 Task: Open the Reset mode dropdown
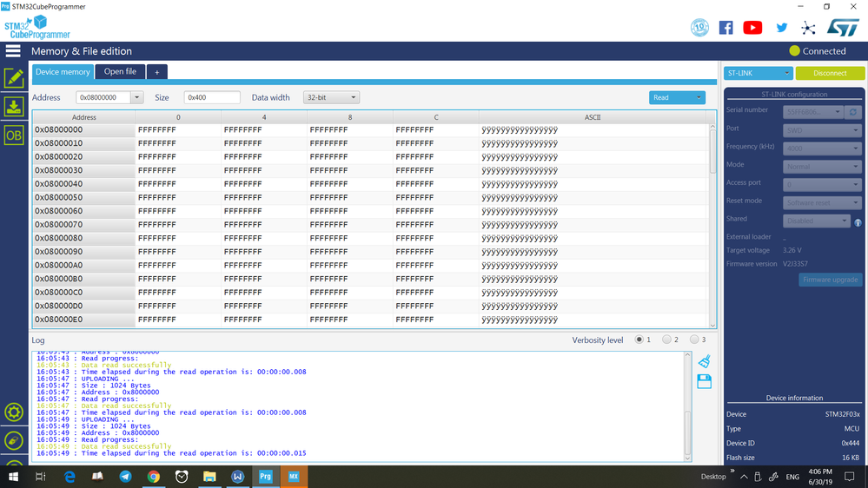[x=822, y=203]
